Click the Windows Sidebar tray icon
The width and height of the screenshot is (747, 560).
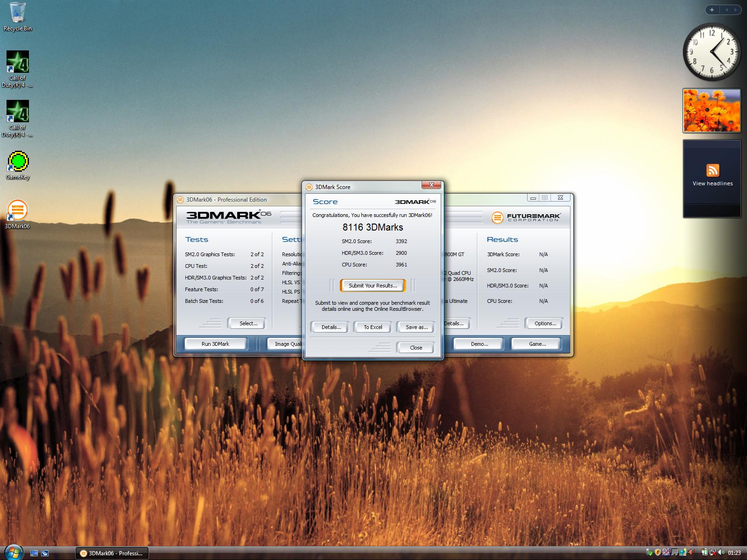(x=683, y=553)
